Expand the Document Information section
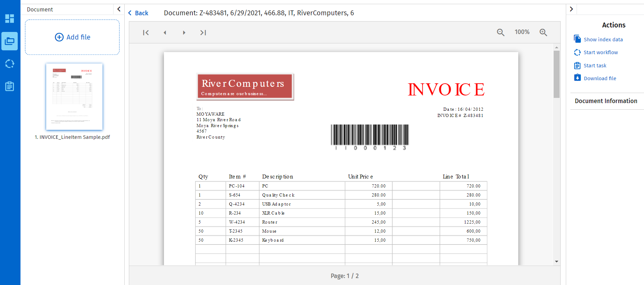The height and width of the screenshot is (285, 644). tap(606, 101)
